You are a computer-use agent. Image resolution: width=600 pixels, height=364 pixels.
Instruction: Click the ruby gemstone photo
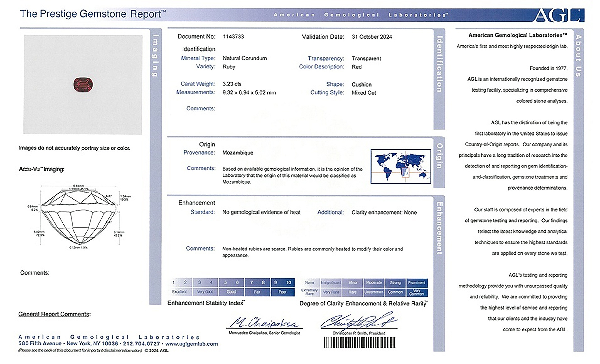coord(83,85)
